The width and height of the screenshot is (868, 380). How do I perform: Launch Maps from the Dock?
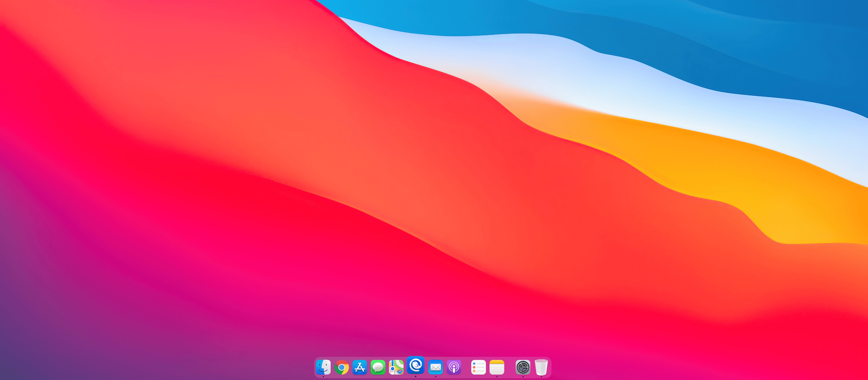coord(396,367)
